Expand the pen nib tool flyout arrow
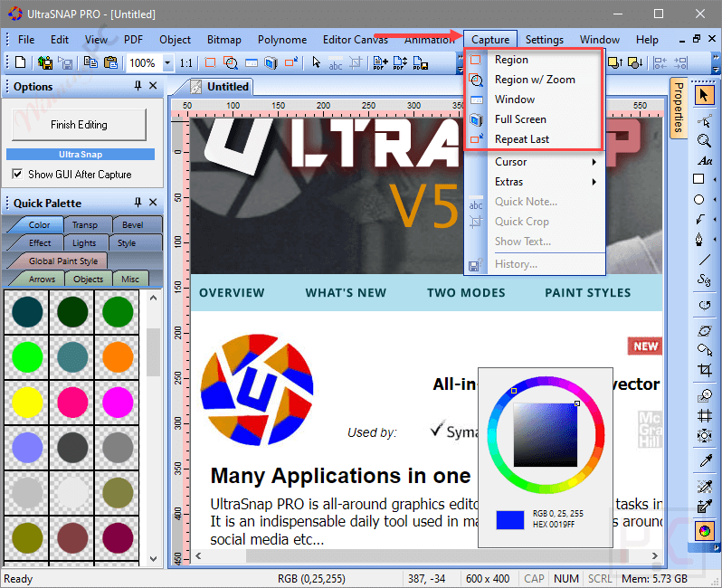The width and height of the screenshot is (722, 588). (715, 240)
